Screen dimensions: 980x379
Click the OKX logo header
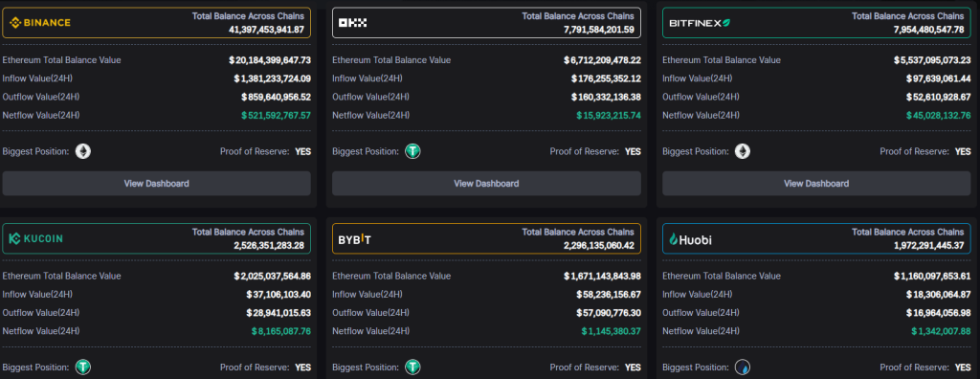352,23
